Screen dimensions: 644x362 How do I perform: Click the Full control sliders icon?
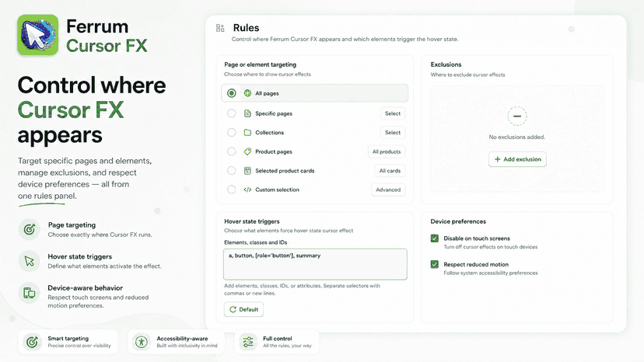pyautogui.click(x=248, y=342)
